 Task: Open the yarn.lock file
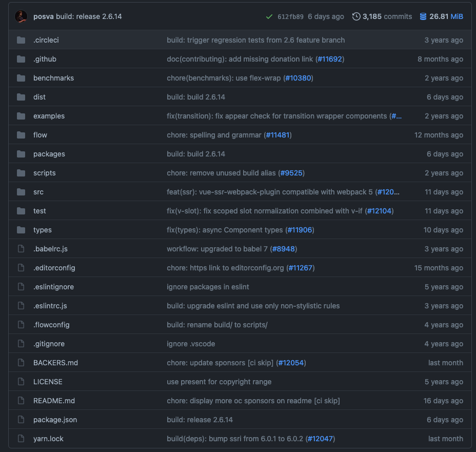click(x=48, y=439)
